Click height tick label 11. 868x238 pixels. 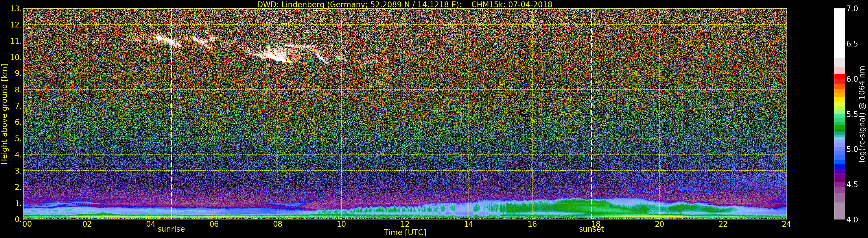[x=16, y=41]
